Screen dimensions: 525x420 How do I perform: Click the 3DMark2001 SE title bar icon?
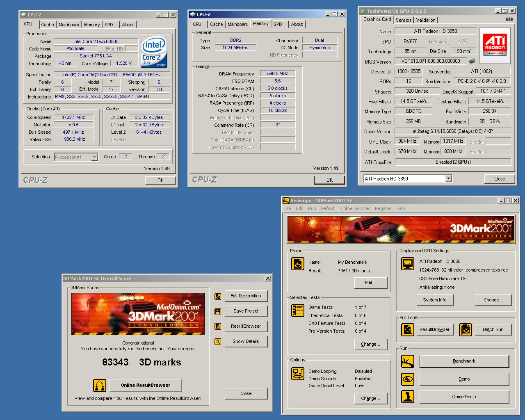286,200
